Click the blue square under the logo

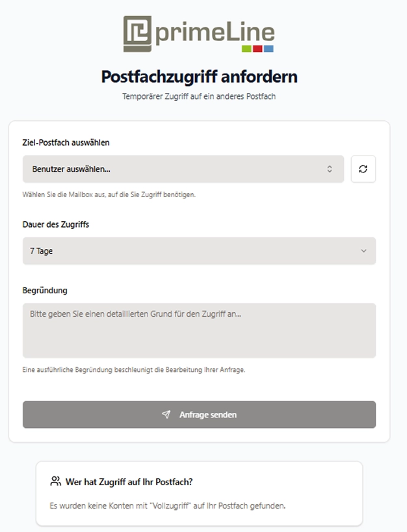point(267,47)
